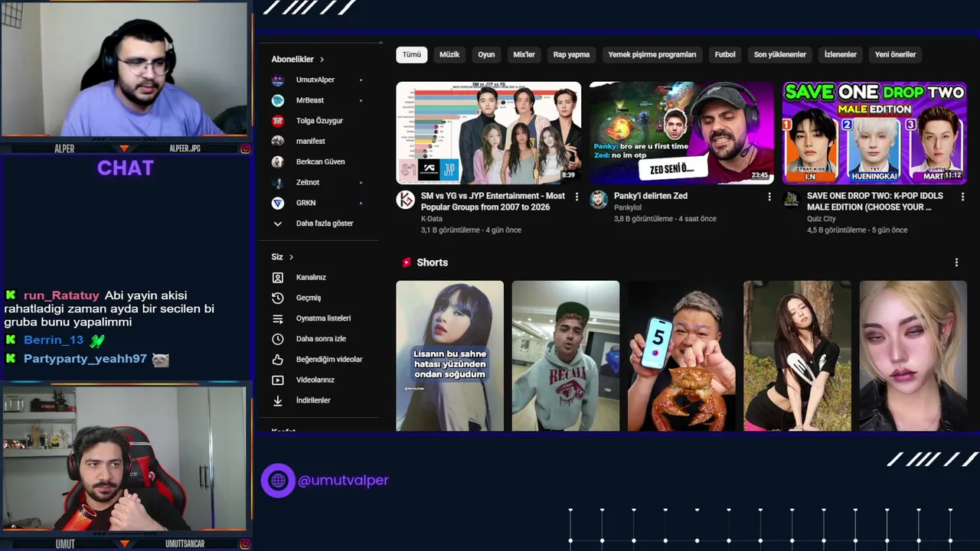This screenshot has height=551, width=980.
Task: Open the Quiz City channel name link
Action: (822, 219)
